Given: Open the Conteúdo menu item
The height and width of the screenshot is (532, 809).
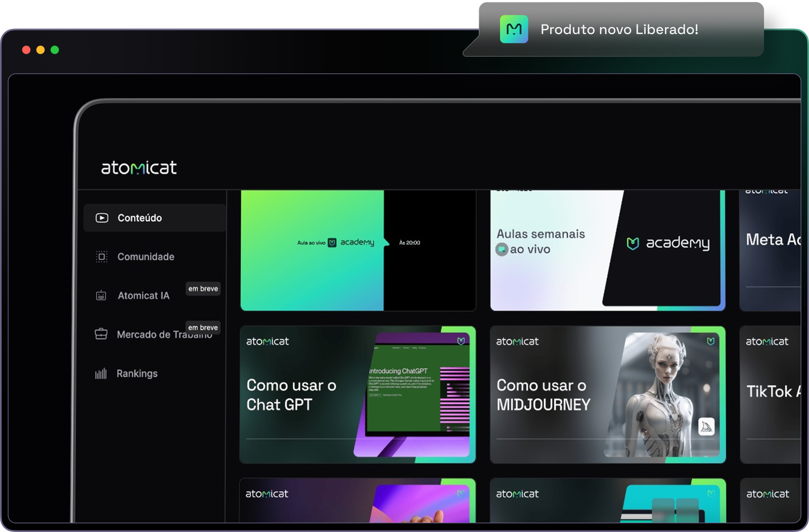Looking at the screenshot, I should point(140,218).
